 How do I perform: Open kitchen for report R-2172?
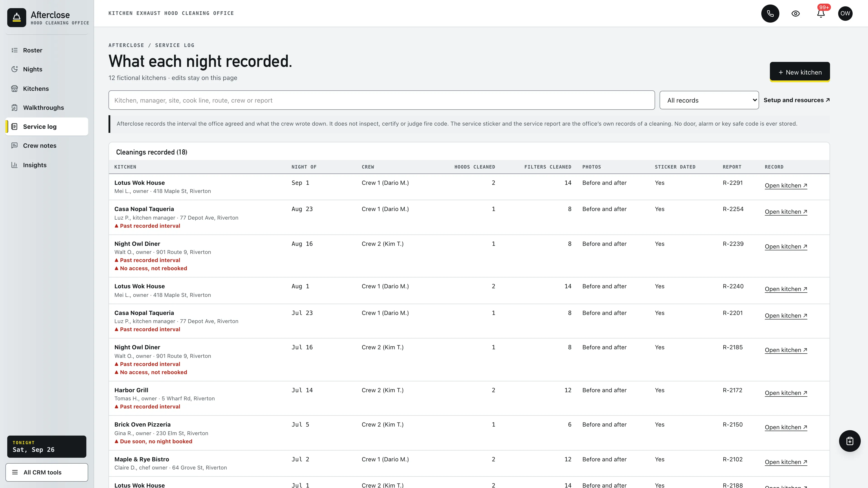coord(786,393)
